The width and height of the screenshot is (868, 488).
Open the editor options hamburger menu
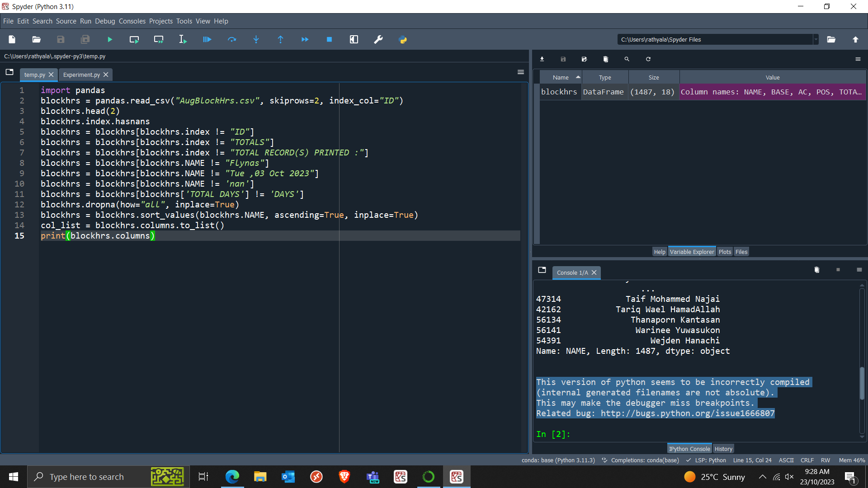[x=520, y=72]
